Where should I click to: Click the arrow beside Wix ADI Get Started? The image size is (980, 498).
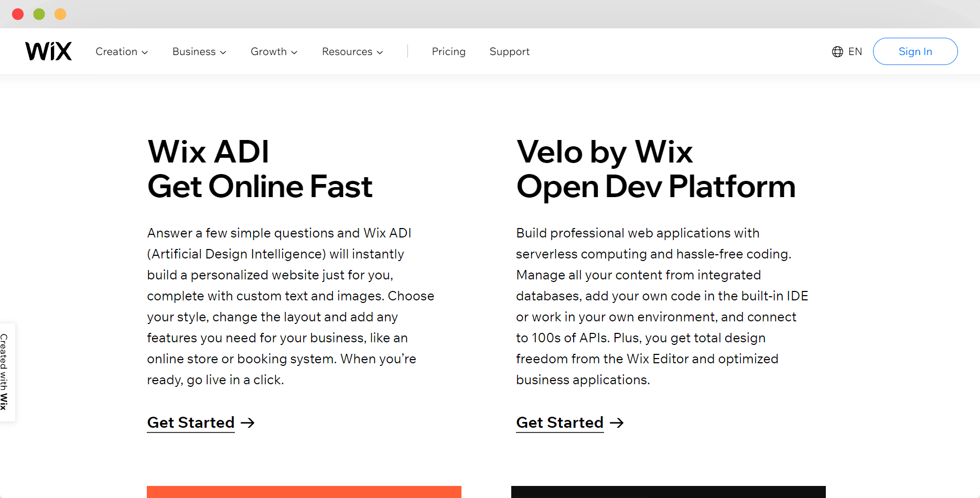pos(247,423)
